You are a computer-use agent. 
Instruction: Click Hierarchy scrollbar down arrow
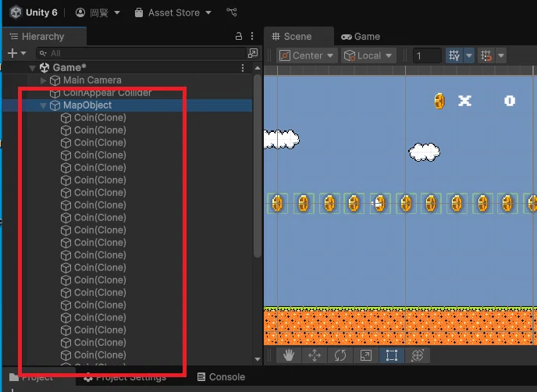258,359
